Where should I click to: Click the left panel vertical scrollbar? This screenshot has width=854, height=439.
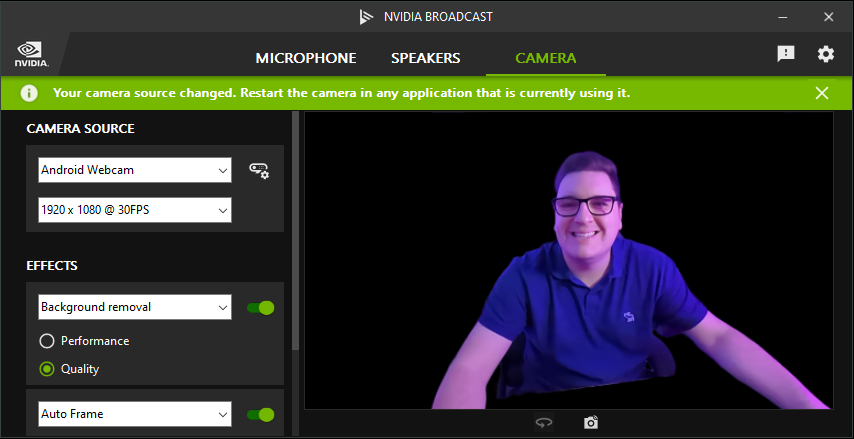(x=294, y=230)
